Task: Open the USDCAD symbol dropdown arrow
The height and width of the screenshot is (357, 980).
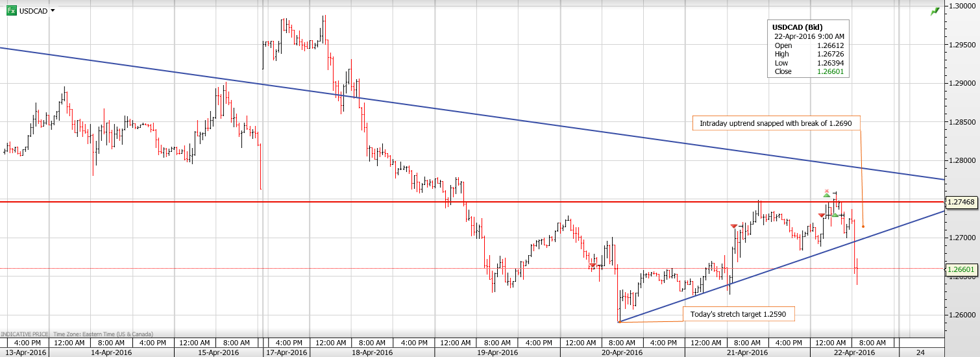Action: pyautogui.click(x=53, y=10)
